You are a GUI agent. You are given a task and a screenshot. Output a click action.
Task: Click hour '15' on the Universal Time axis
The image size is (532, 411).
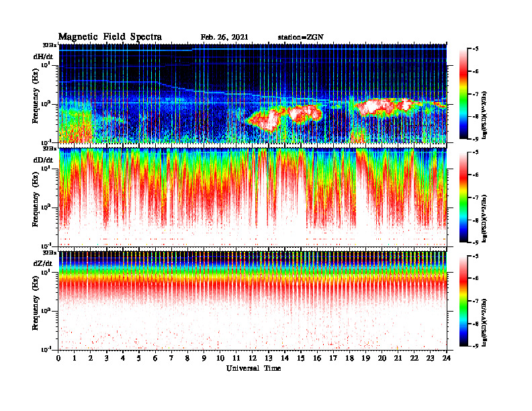[301, 358]
